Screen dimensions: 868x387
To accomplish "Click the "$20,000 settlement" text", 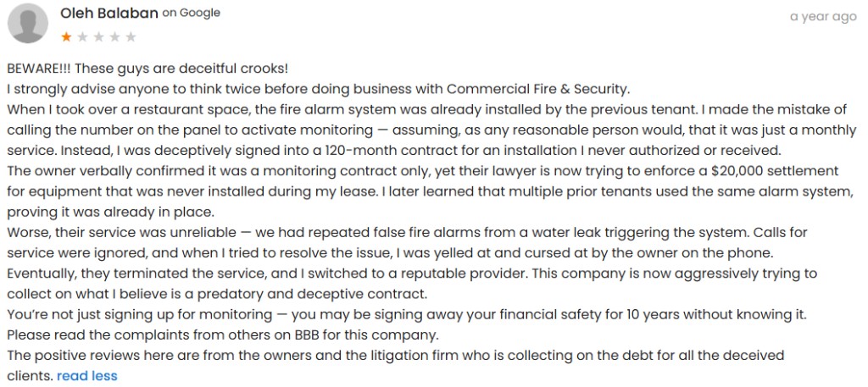I will [x=775, y=171].
